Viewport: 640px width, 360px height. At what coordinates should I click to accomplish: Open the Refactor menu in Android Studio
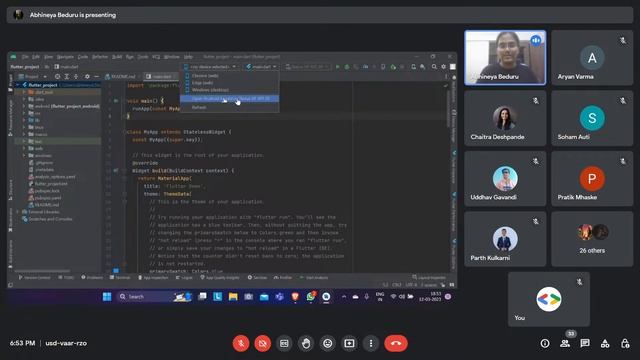click(100, 57)
